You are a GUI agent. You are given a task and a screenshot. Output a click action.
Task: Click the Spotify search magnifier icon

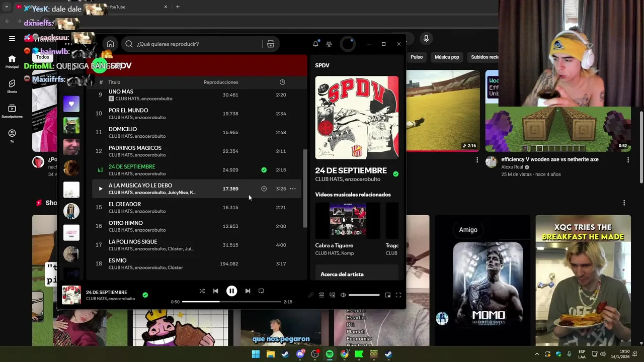point(129,44)
